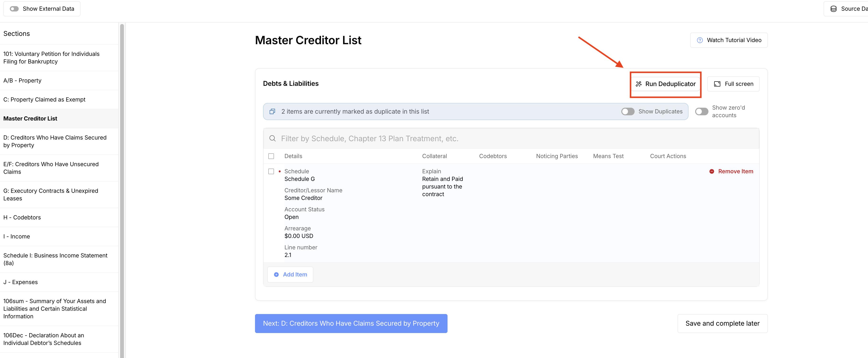Click the duplicate-items icon in the banner

coord(272,112)
